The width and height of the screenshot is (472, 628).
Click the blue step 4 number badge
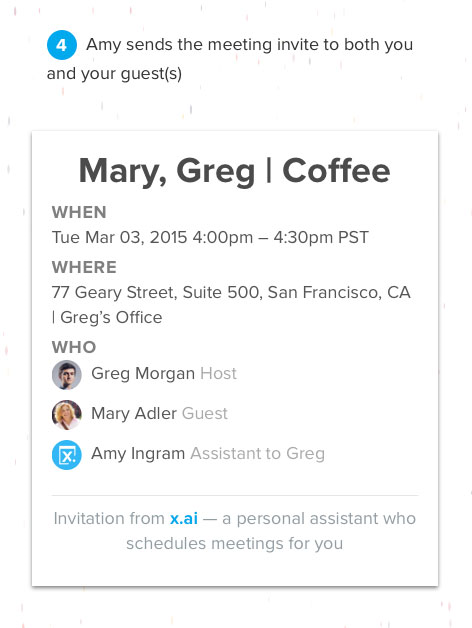(x=62, y=45)
